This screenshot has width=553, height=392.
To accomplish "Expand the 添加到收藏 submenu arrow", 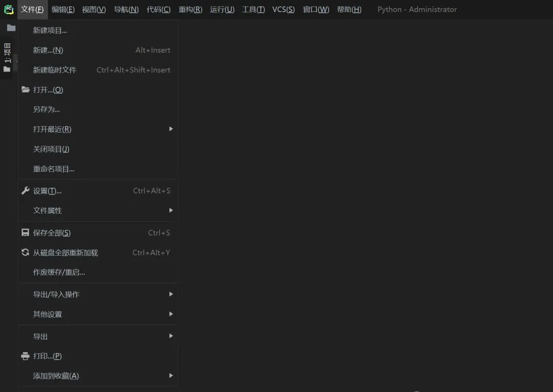I will pos(171,376).
